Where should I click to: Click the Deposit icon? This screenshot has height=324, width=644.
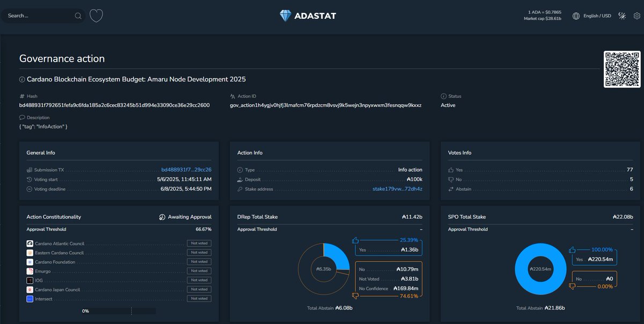[240, 179]
